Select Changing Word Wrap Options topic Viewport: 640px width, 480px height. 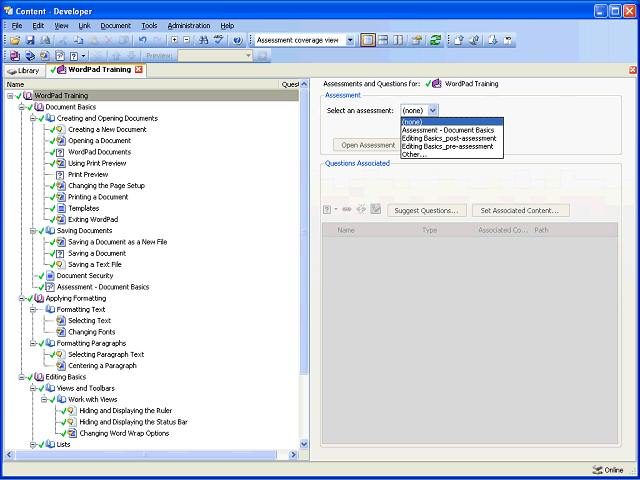tap(124, 433)
